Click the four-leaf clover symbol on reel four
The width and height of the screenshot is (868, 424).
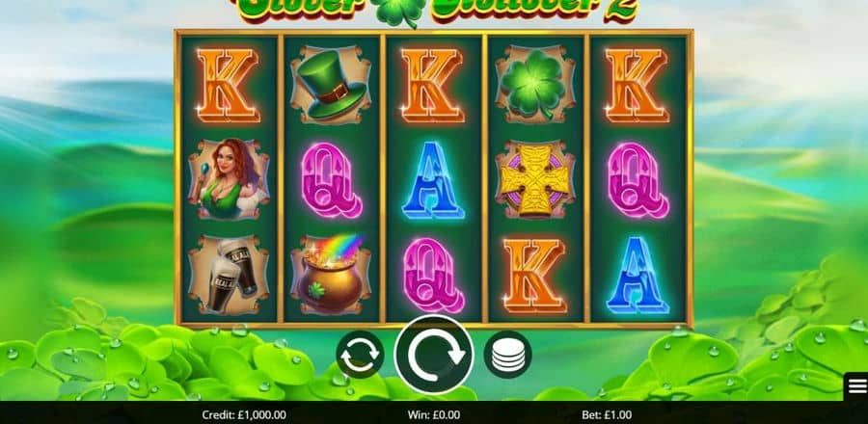(536, 85)
